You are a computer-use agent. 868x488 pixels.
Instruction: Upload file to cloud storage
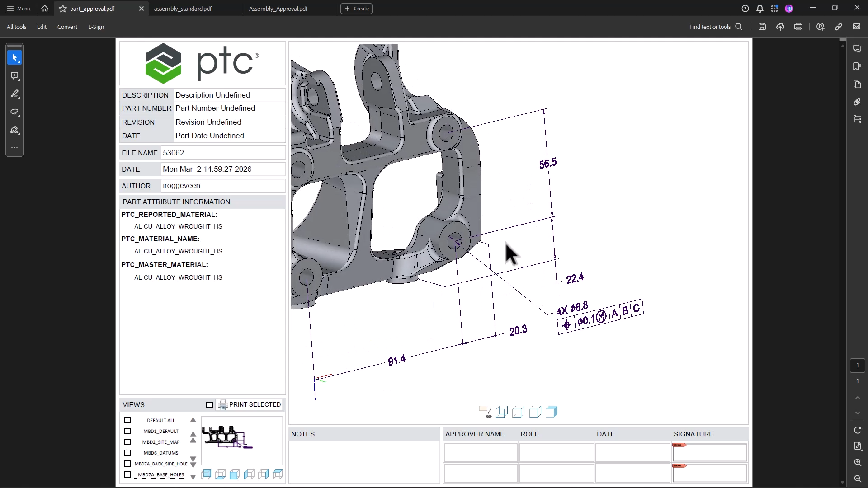780,27
